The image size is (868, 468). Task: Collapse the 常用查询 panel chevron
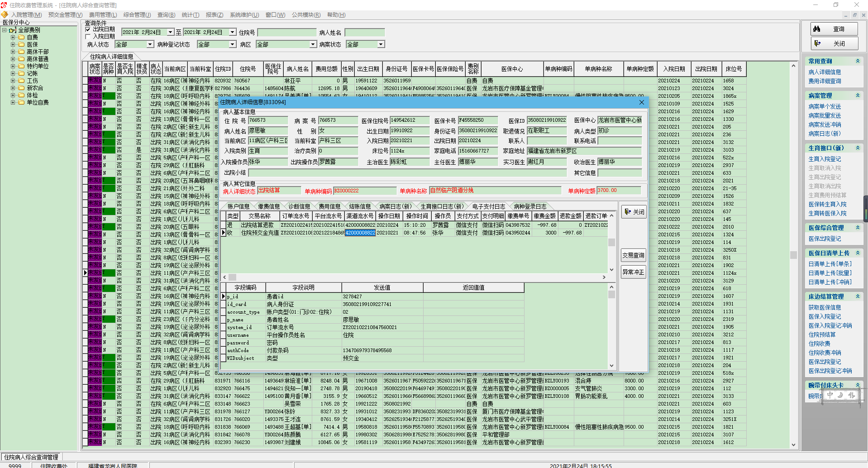click(857, 61)
